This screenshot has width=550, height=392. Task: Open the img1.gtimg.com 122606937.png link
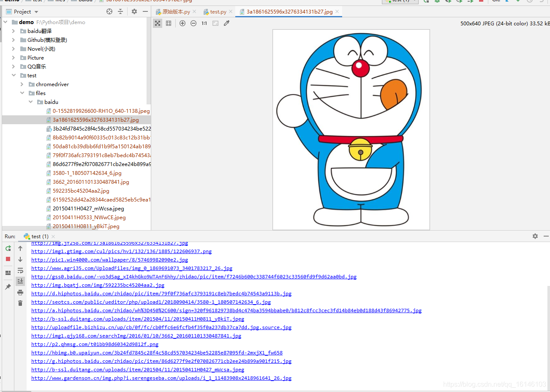click(121, 251)
